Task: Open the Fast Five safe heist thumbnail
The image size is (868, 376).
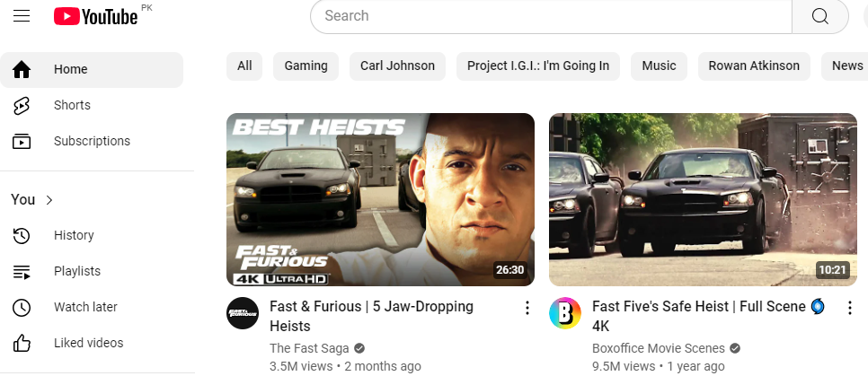Action: [703, 199]
